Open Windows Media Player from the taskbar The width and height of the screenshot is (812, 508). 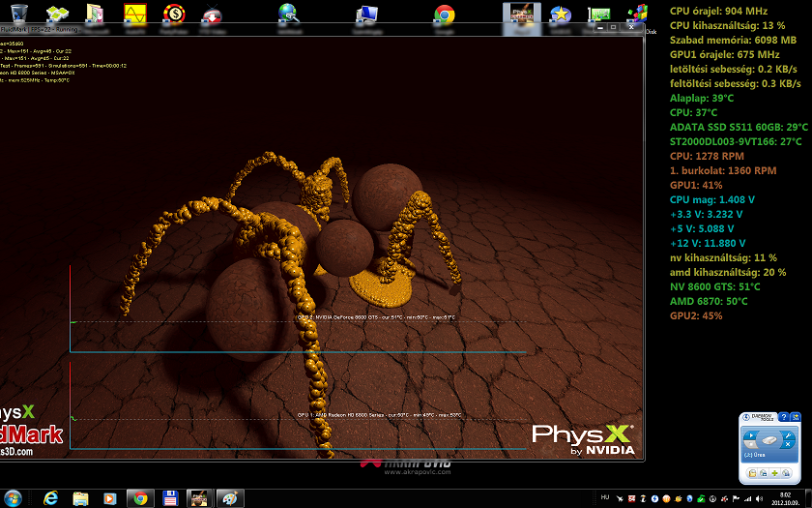coord(109,498)
